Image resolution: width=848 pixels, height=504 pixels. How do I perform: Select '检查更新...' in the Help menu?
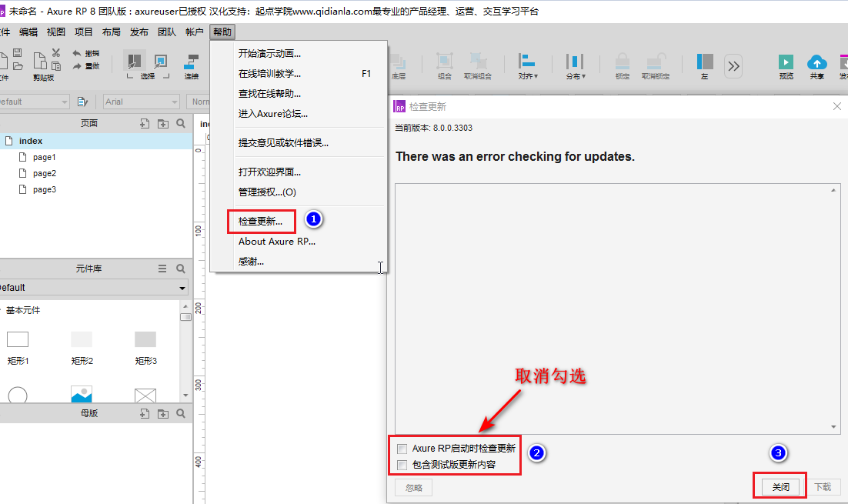pos(260,222)
